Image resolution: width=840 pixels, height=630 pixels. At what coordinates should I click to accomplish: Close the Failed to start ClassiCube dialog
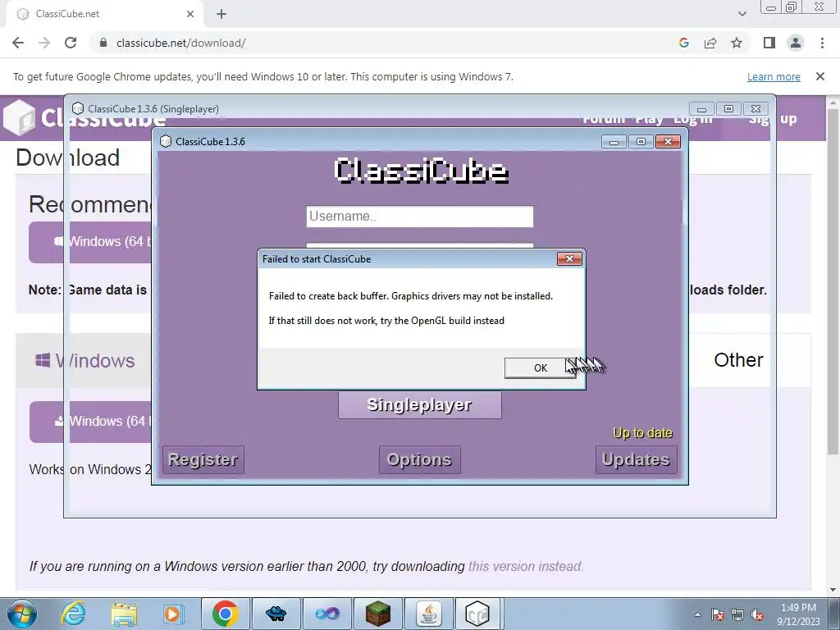569,259
